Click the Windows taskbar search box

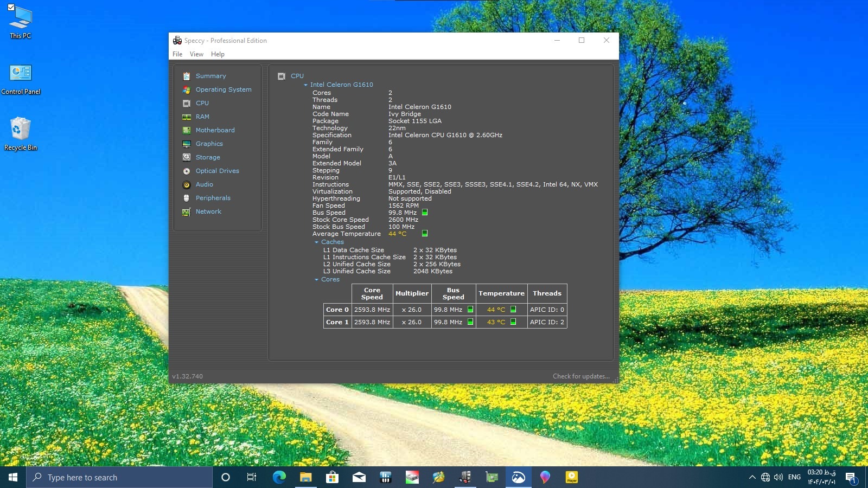(119, 477)
